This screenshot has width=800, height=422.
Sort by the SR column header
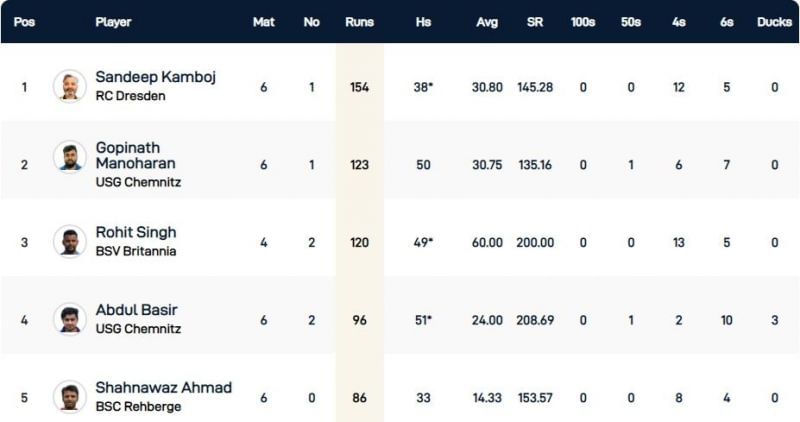[x=535, y=21]
